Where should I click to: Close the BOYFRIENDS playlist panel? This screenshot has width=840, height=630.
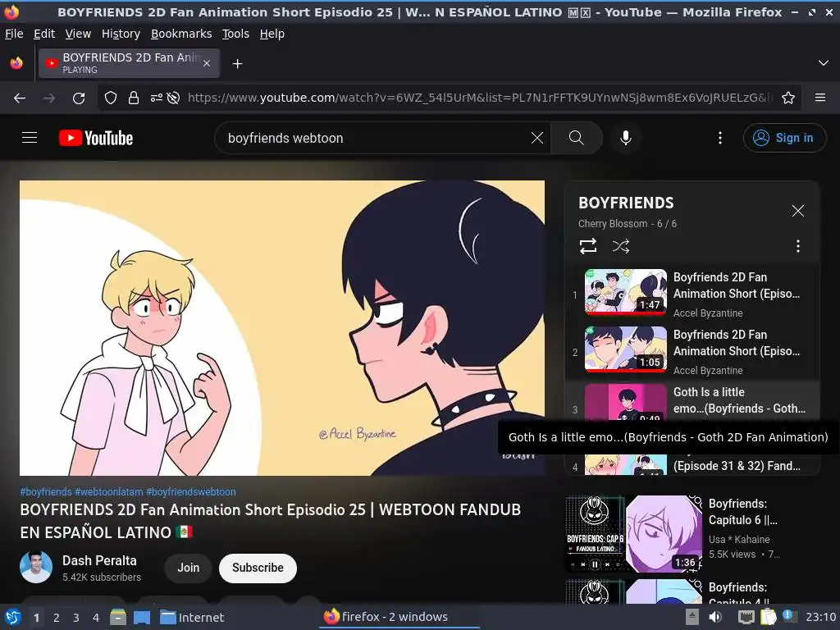(x=797, y=211)
